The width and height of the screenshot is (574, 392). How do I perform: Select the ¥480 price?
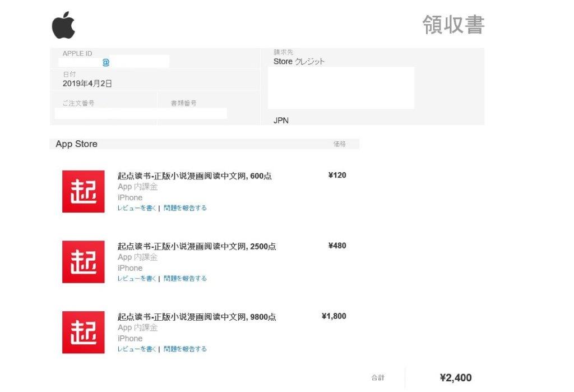coord(337,246)
